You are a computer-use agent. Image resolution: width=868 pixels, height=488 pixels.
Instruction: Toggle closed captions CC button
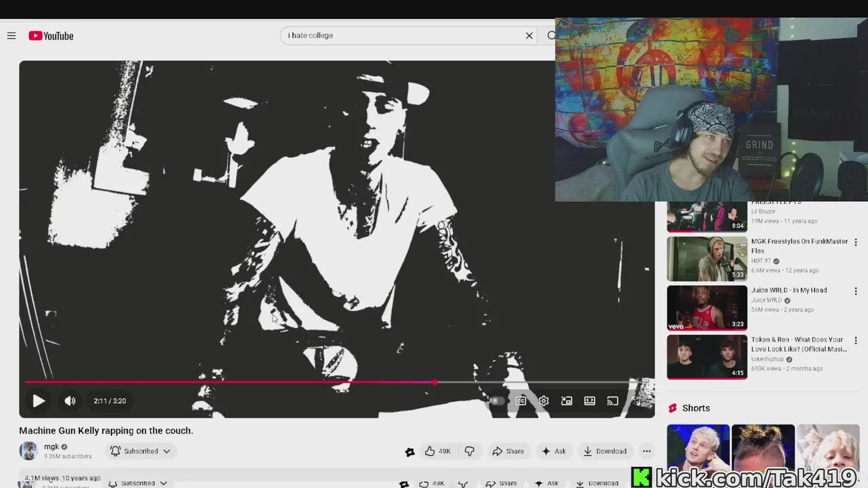pos(521,401)
